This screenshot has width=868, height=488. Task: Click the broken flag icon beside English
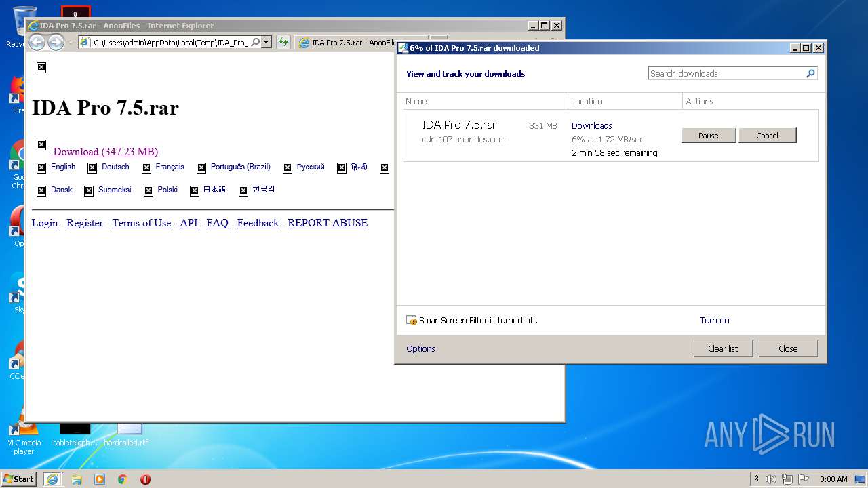click(x=41, y=167)
